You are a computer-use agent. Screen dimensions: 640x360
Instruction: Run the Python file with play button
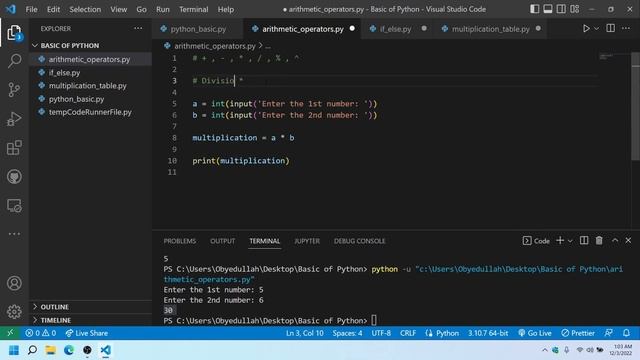tap(586, 29)
